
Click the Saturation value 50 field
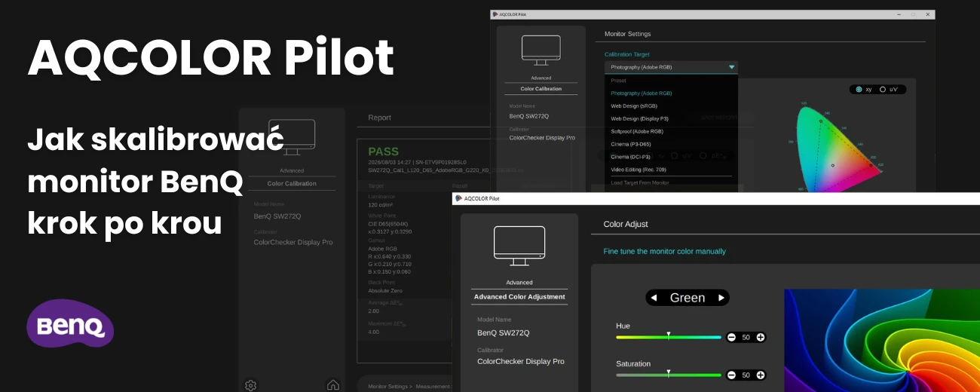746,375
